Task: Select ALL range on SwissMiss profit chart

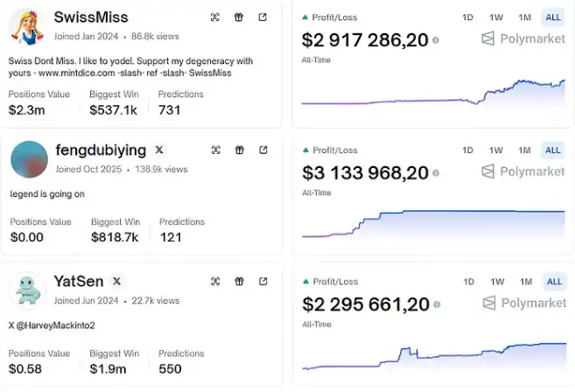Action: click(x=553, y=17)
